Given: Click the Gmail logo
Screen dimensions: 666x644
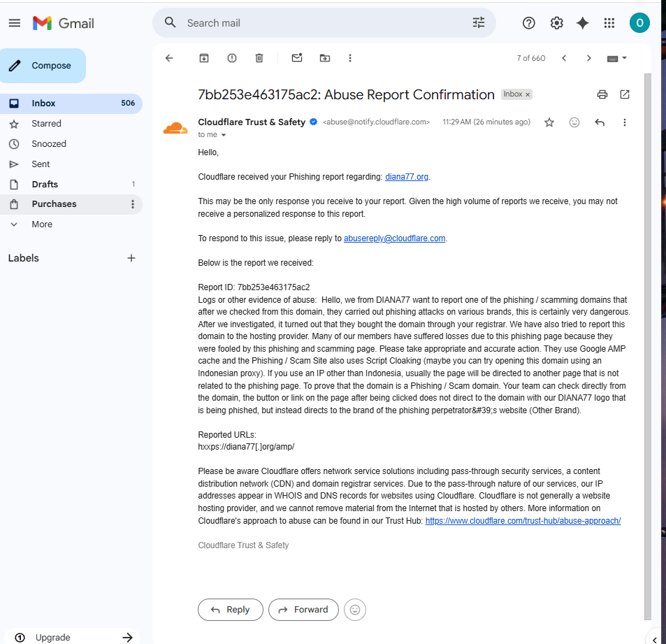Looking at the screenshot, I should click(64, 23).
